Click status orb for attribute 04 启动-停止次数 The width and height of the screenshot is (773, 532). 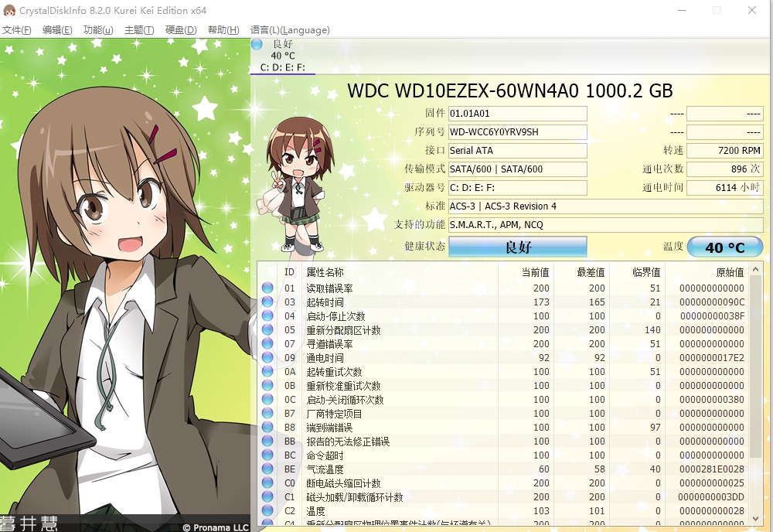[267, 315]
